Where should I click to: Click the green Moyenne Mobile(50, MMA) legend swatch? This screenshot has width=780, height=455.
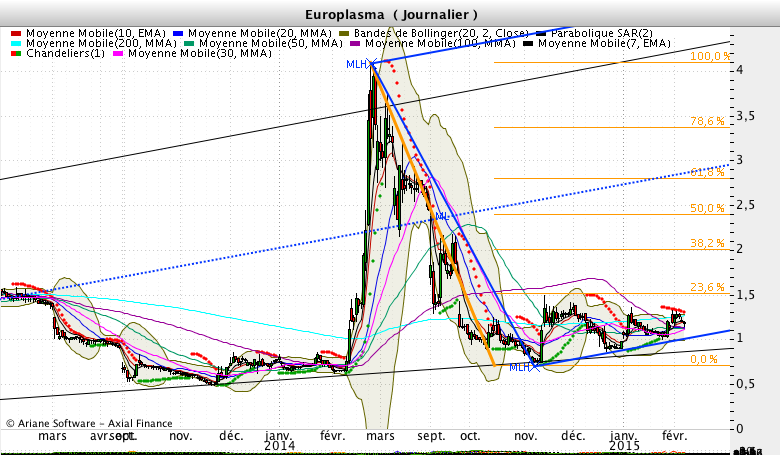[x=189, y=44]
